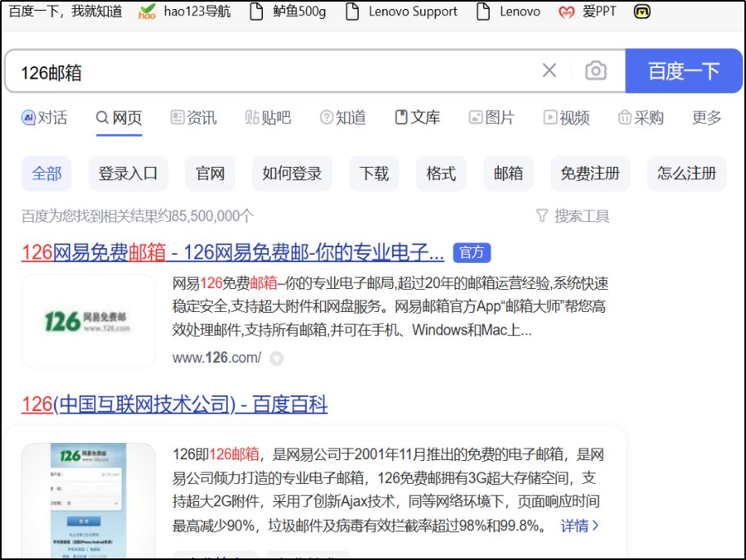Switch to the 资讯 tab
The width and height of the screenshot is (746, 560).
(194, 117)
